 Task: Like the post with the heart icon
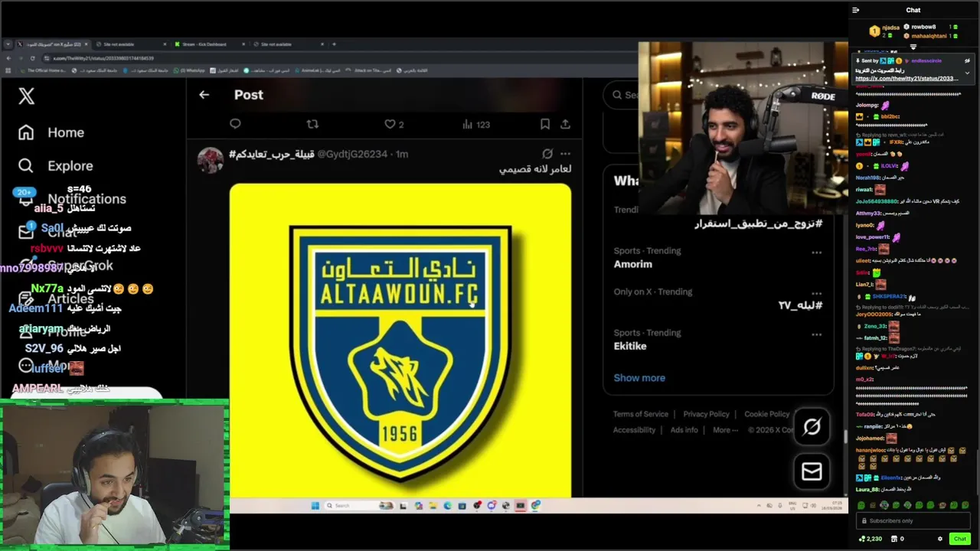coord(390,124)
